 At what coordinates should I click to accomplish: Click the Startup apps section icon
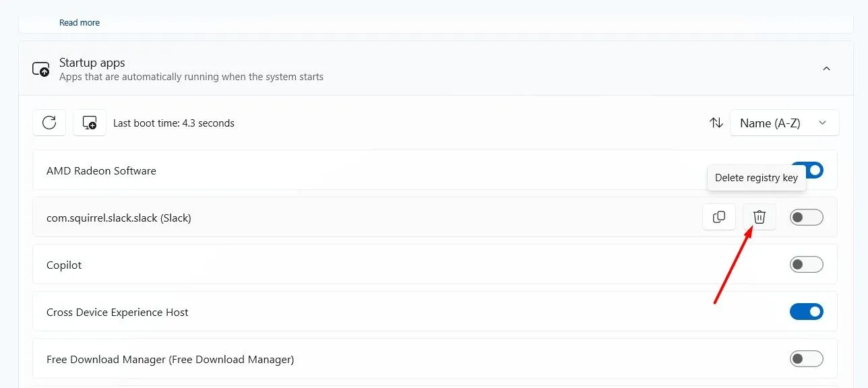tap(41, 69)
